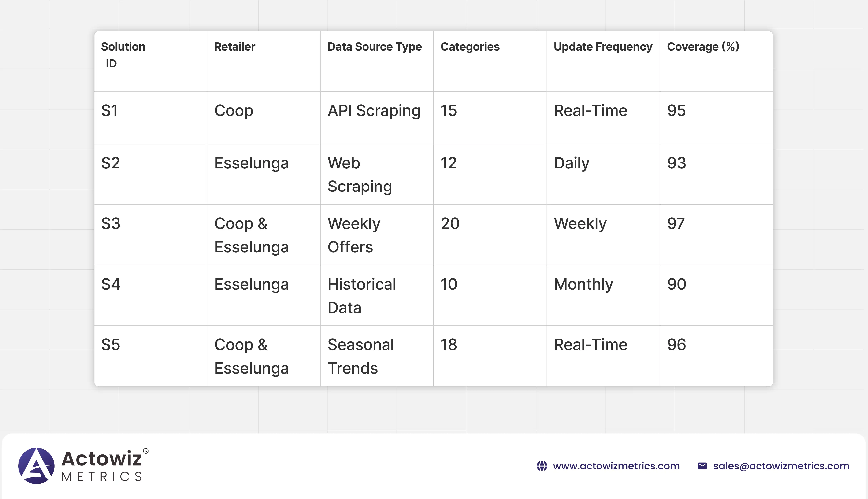This screenshot has width=868, height=499.
Task: Click the globe icon beside website URL
Action: coord(542,466)
